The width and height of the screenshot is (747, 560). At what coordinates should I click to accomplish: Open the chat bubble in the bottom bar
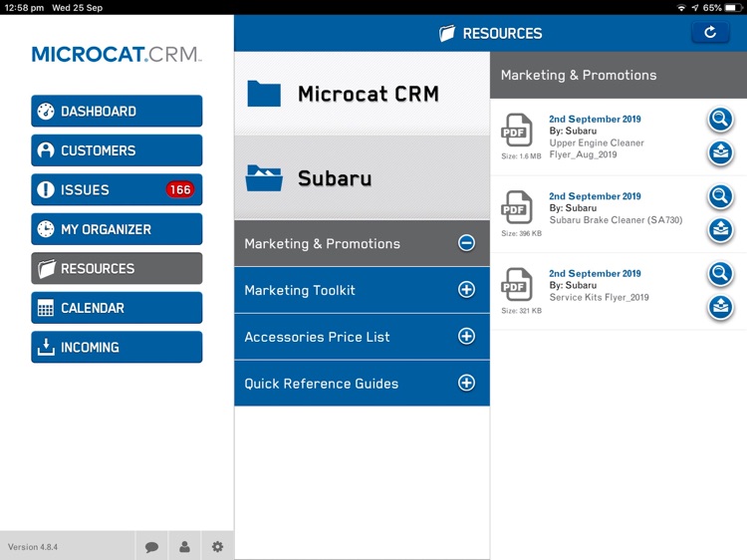tap(151, 547)
